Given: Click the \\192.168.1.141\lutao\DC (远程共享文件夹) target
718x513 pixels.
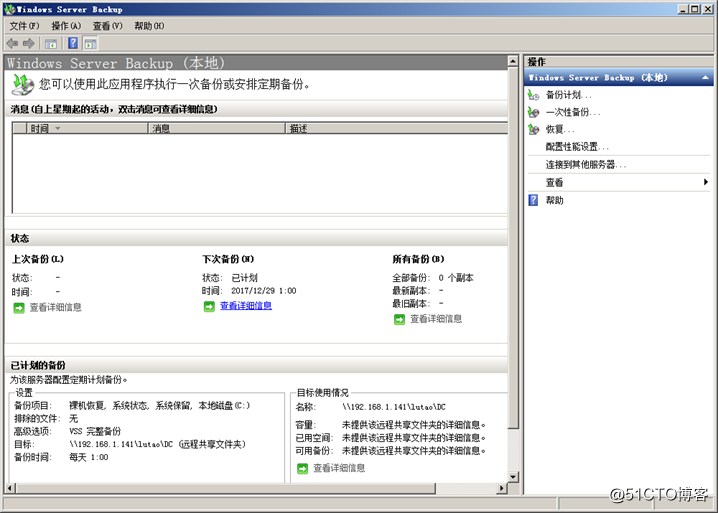Looking at the screenshot, I should pos(157,444).
